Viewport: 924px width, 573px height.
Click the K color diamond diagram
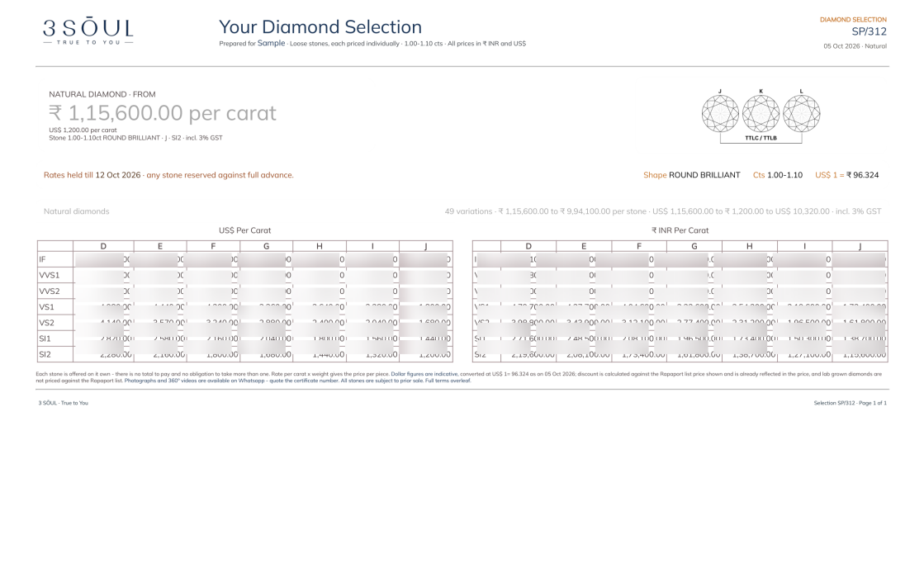click(x=761, y=113)
